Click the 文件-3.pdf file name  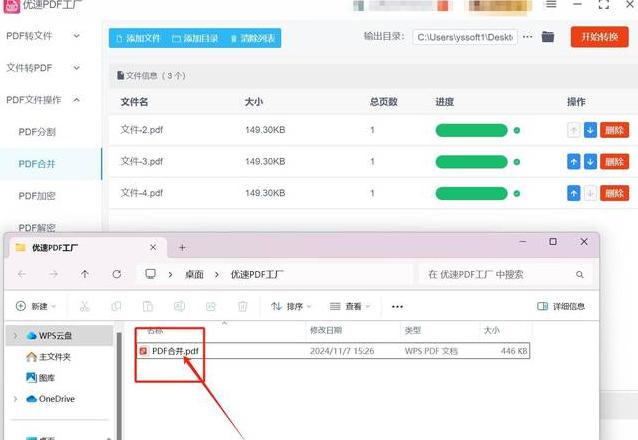click(x=142, y=162)
